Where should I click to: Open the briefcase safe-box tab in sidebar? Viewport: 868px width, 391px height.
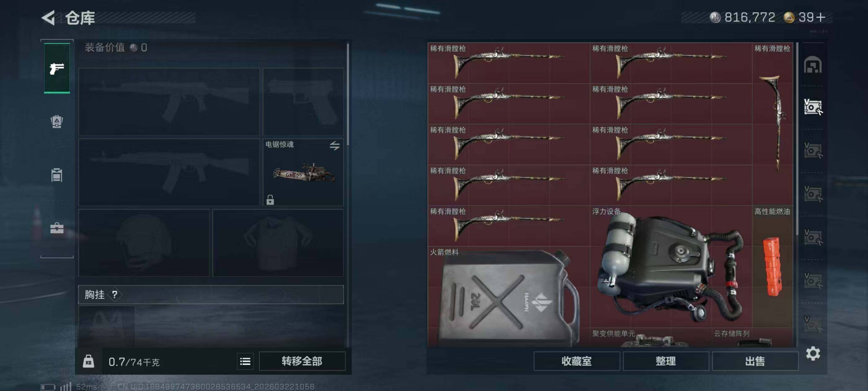click(57, 228)
